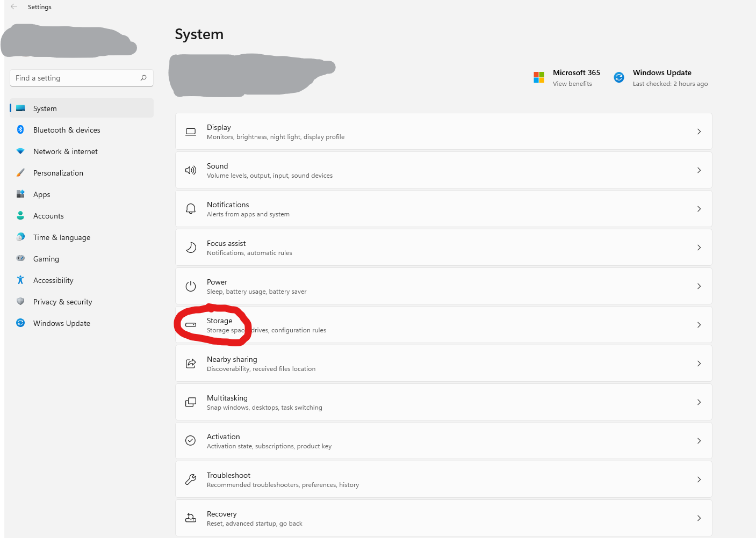Switch to the Apps category
Viewport: 756px width, 538px height.
[42, 194]
